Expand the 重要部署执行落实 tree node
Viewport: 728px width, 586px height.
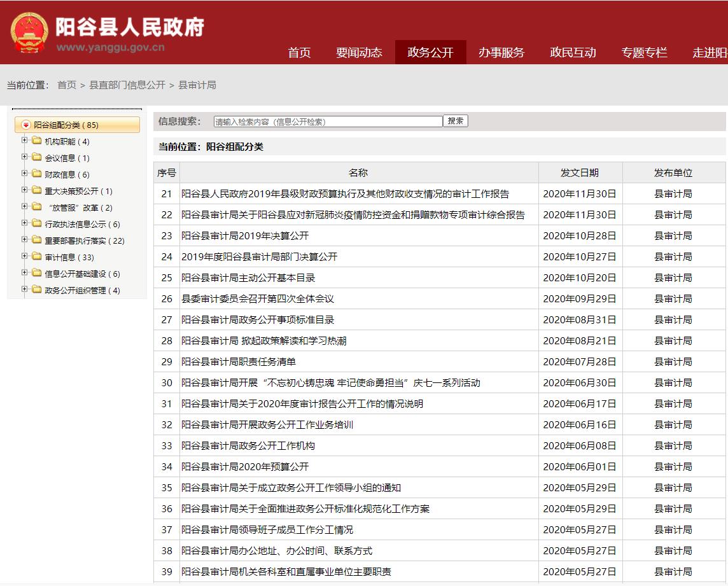click(x=25, y=240)
